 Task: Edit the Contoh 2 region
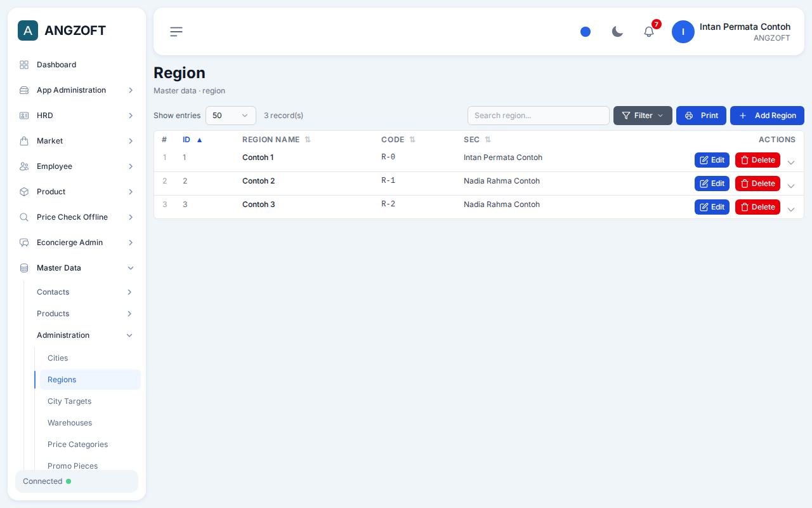pyautogui.click(x=712, y=184)
